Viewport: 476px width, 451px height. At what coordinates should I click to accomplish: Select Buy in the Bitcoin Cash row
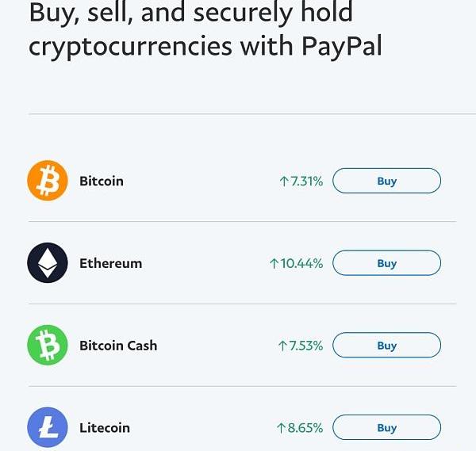tap(387, 345)
